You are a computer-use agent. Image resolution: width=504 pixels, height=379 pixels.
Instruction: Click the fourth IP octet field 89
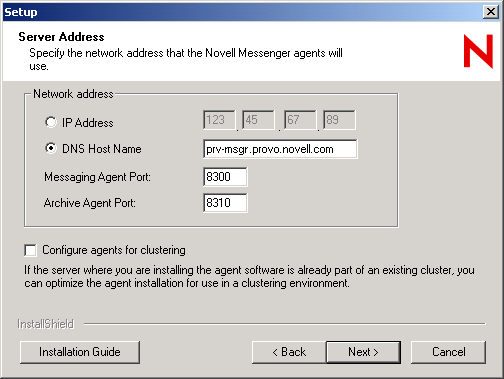(x=339, y=120)
